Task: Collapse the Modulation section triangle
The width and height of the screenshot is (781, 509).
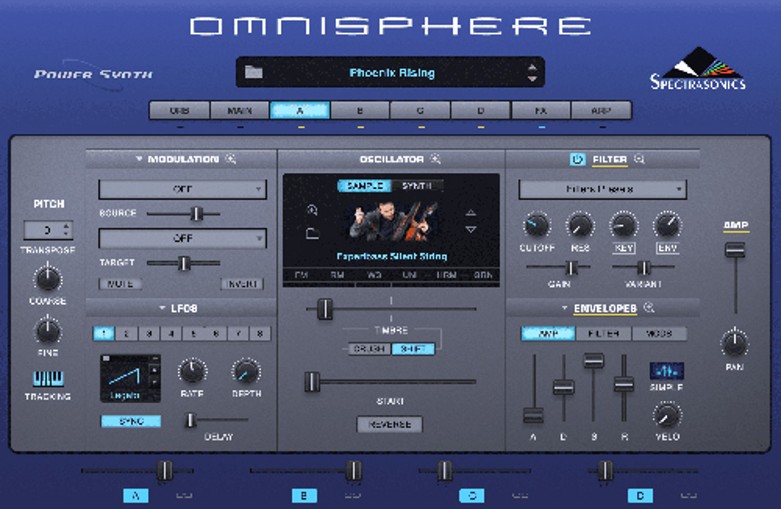Action: 139,159
